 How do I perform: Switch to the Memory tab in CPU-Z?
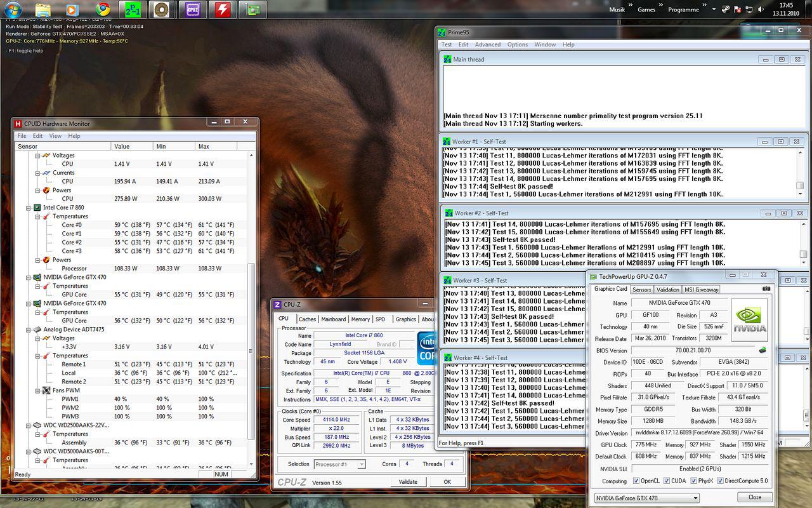[x=360, y=319]
